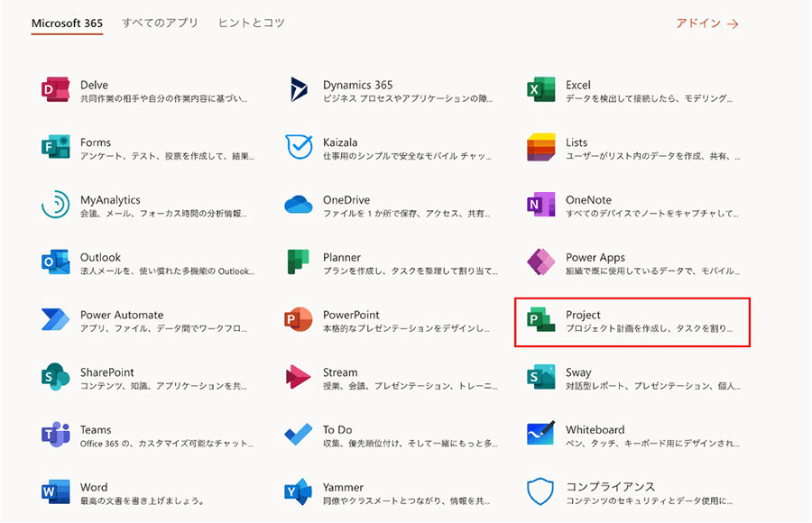
Task: Open the OneDrive cloud icon
Action: coord(299,205)
